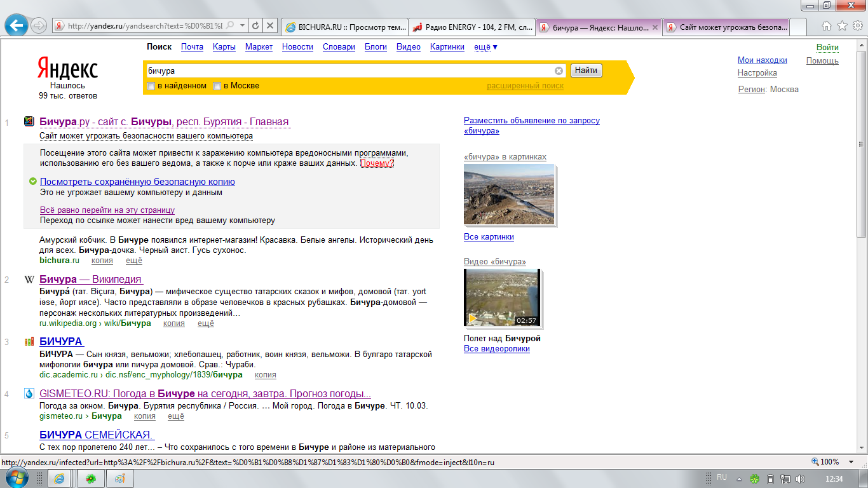Viewport: 868px width, 488px height.
Task: Open the Почта service link
Action: [192, 47]
